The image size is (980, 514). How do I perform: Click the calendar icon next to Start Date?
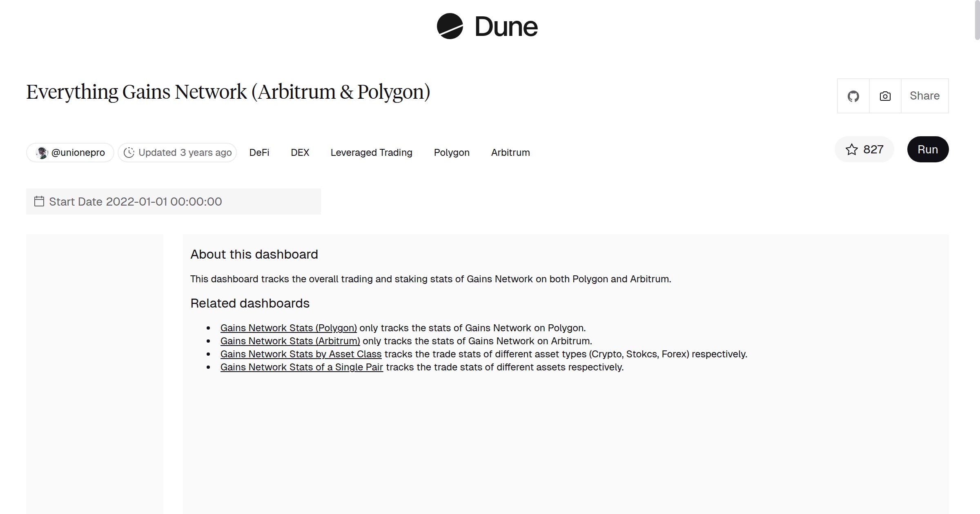39,201
